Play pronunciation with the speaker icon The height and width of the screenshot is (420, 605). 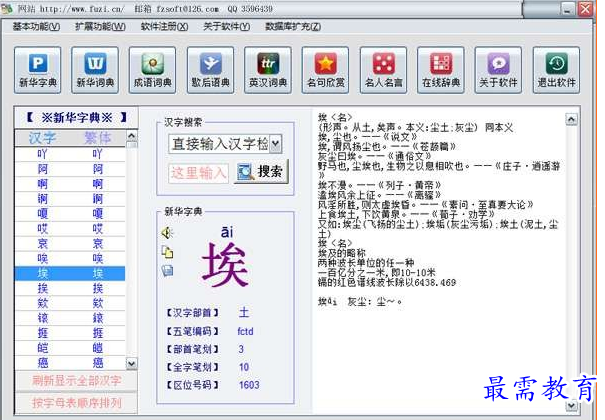[167, 233]
